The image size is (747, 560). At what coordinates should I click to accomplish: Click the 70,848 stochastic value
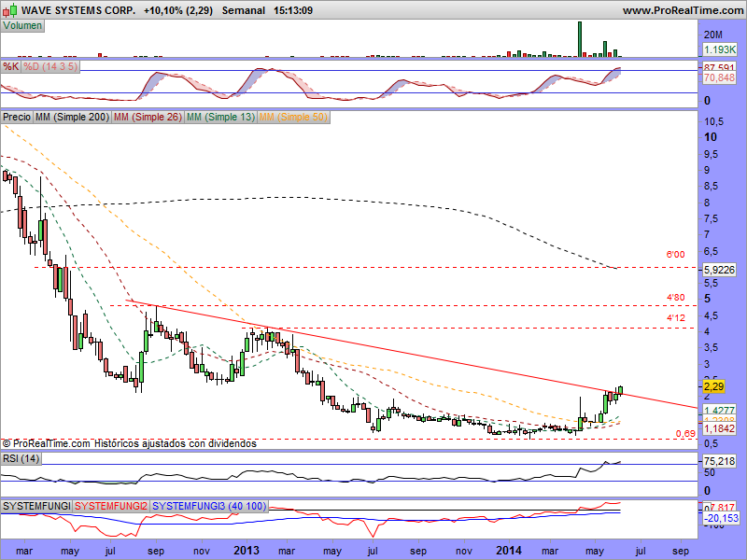click(x=719, y=77)
